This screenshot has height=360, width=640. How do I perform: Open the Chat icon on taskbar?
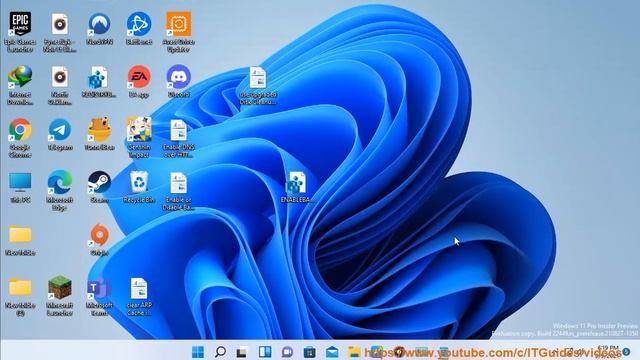coord(287,351)
